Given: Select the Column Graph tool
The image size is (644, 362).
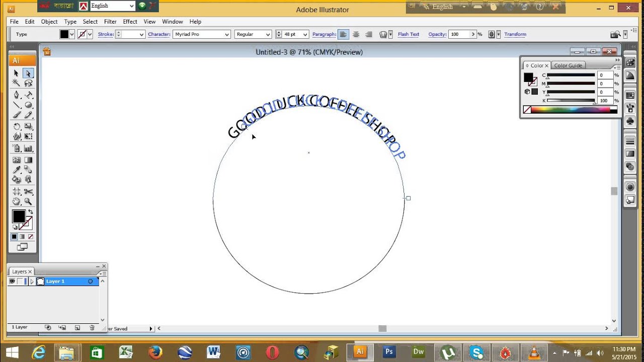Looking at the screenshot, I should [x=28, y=148].
